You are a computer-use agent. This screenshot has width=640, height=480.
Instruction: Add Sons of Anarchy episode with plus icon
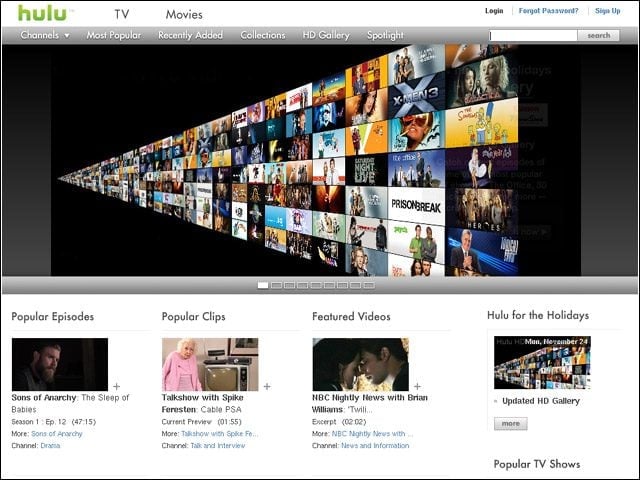click(117, 386)
